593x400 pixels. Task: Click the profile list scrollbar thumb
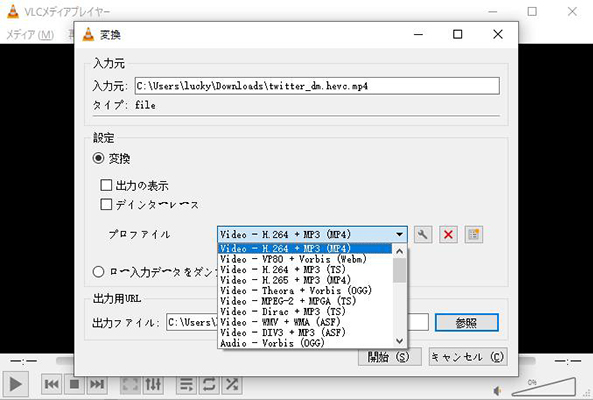click(x=399, y=270)
